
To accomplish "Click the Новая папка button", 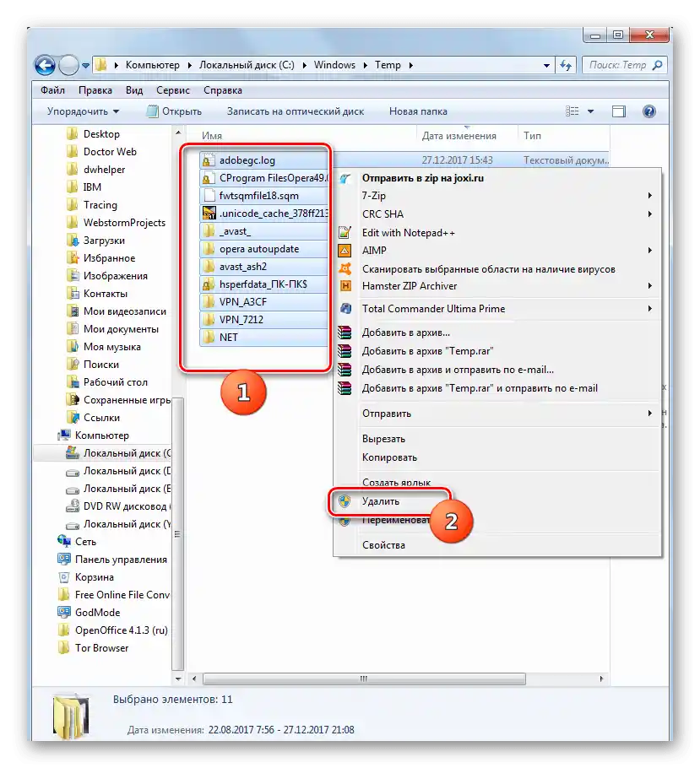I will [x=418, y=111].
